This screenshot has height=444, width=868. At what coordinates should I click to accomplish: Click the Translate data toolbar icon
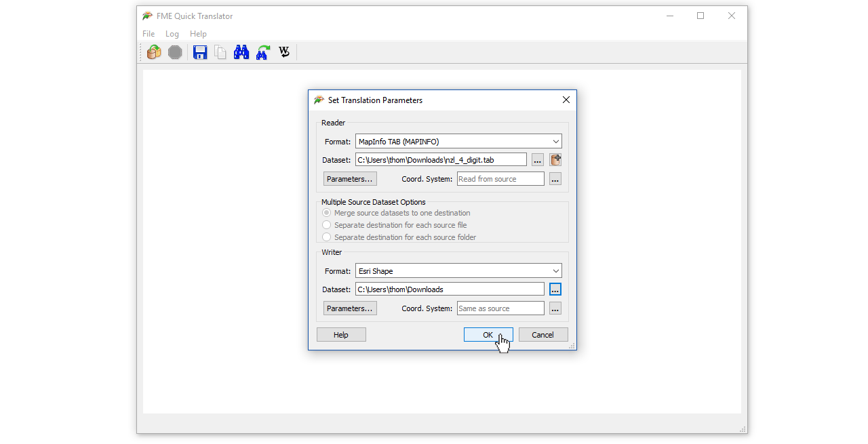pyautogui.click(x=154, y=52)
